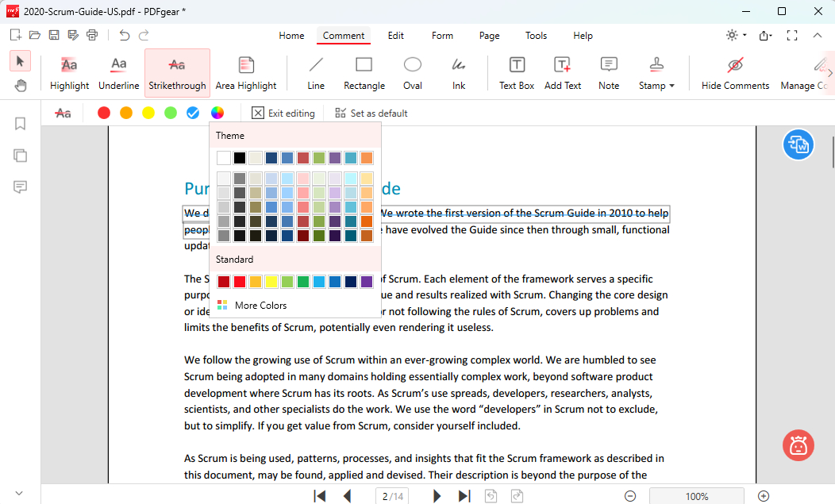Image resolution: width=835 pixels, height=504 pixels.
Task: Select the blue checked color circle
Action: click(x=193, y=113)
